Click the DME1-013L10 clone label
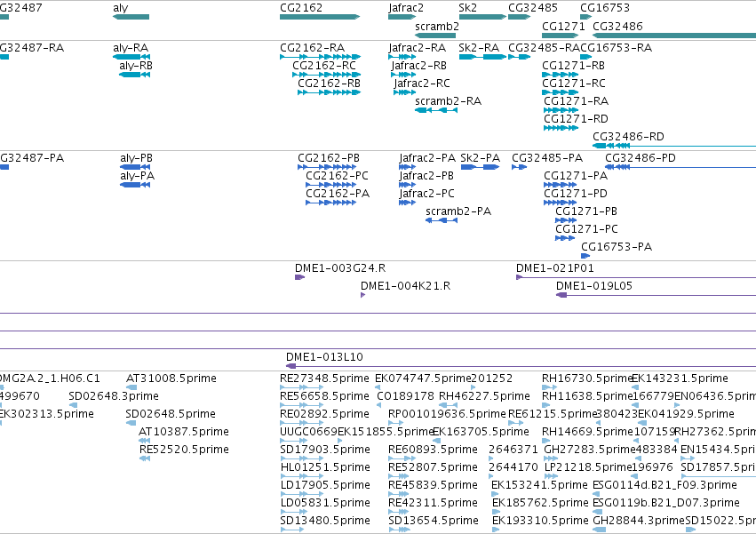Viewport: 756px width, 534px height. [x=324, y=357]
